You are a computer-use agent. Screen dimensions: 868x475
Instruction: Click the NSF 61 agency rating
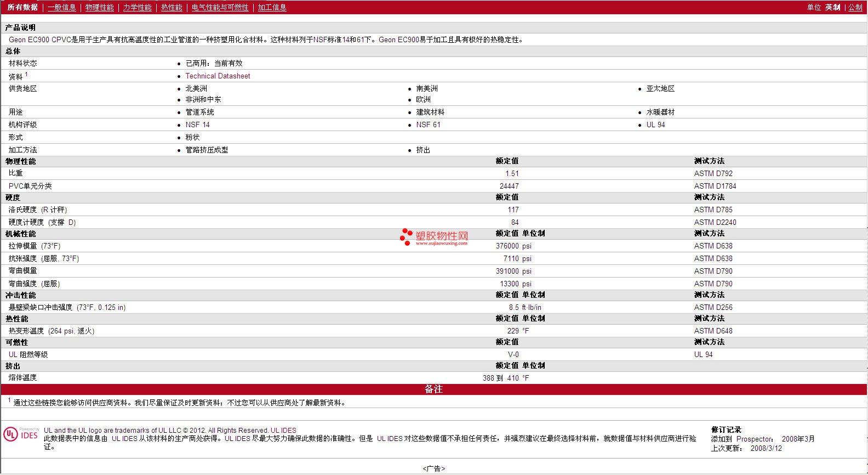[428, 125]
